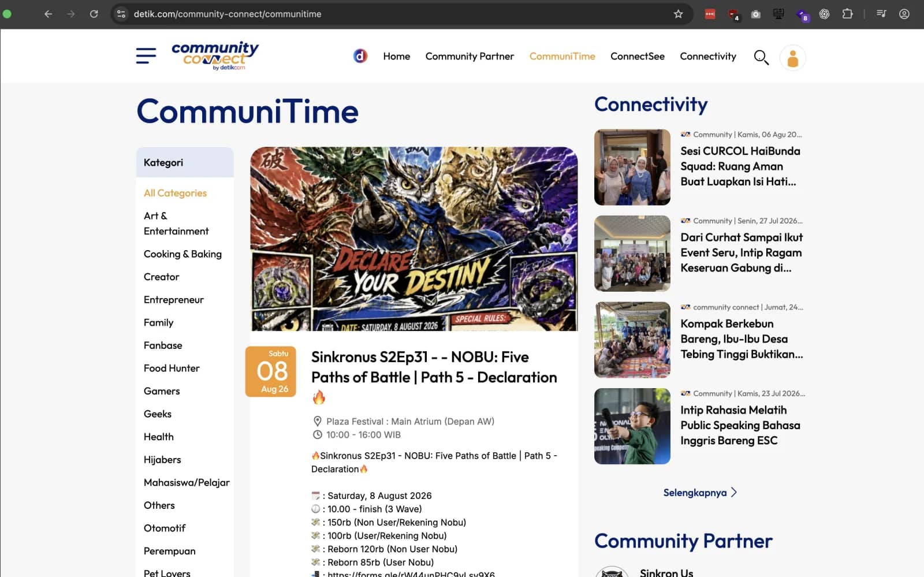Select the Family category

coord(159,322)
